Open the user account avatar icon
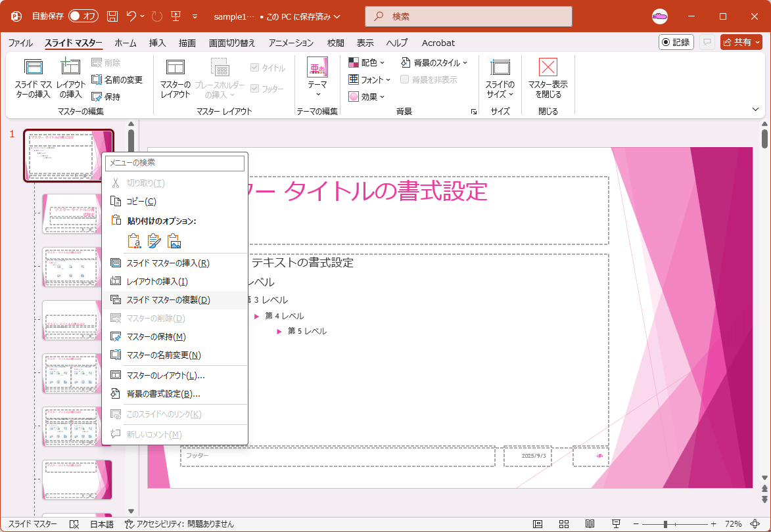 click(x=660, y=16)
